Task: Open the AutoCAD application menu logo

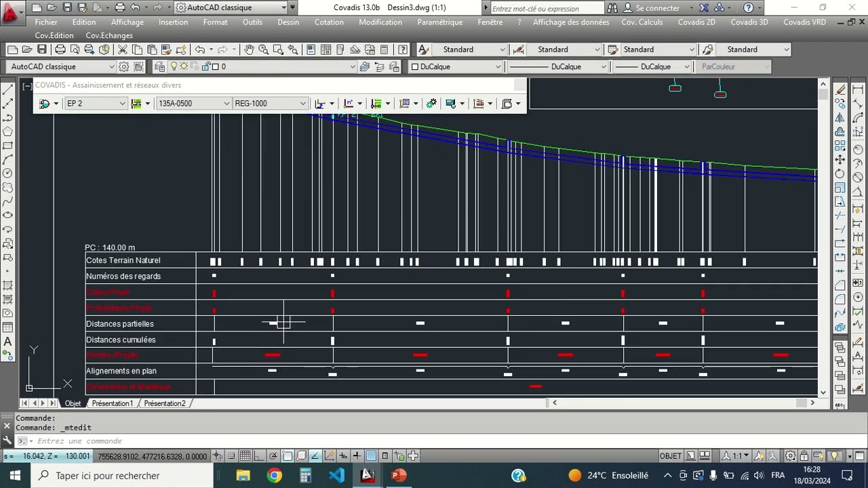Action: (12, 12)
